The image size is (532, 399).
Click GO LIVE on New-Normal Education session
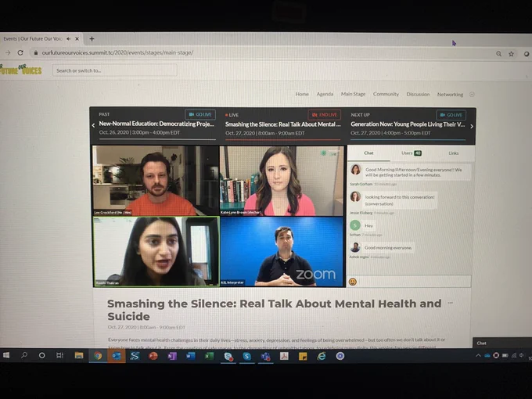click(200, 115)
